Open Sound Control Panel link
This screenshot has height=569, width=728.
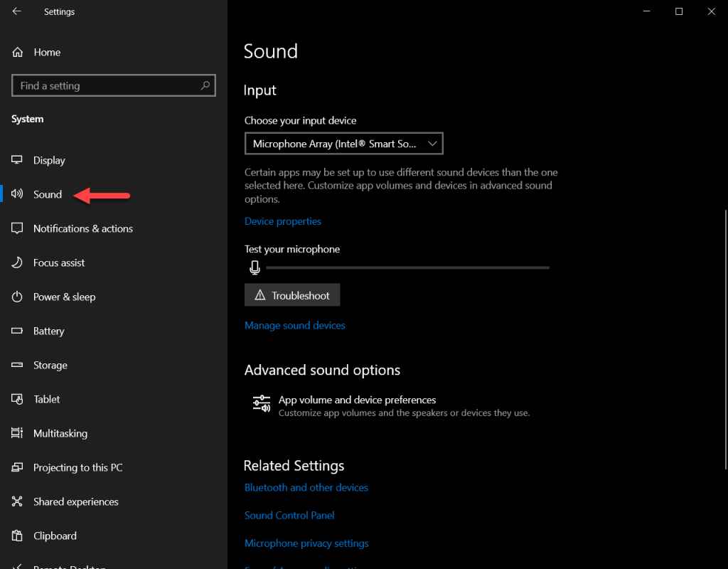[289, 515]
